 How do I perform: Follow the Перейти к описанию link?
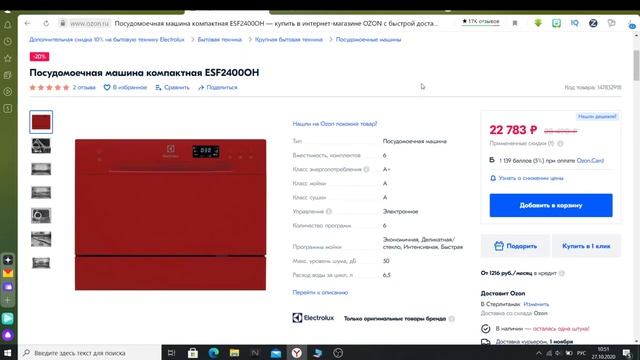click(320, 292)
